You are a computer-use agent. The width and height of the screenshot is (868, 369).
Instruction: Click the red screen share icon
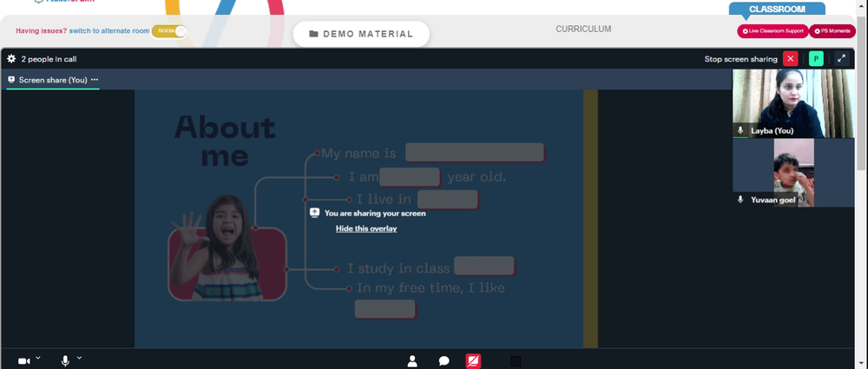click(x=473, y=361)
